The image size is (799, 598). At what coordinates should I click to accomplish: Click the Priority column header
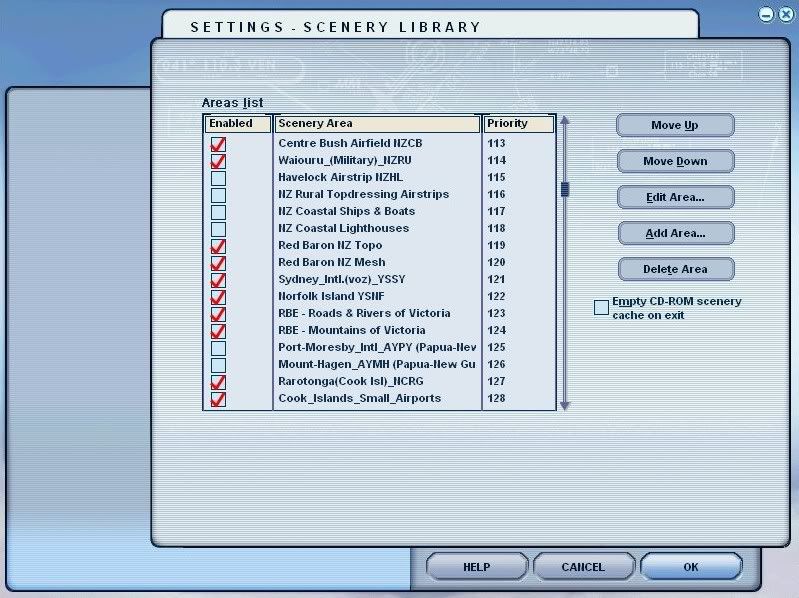pyautogui.click(x=518, y=124)
